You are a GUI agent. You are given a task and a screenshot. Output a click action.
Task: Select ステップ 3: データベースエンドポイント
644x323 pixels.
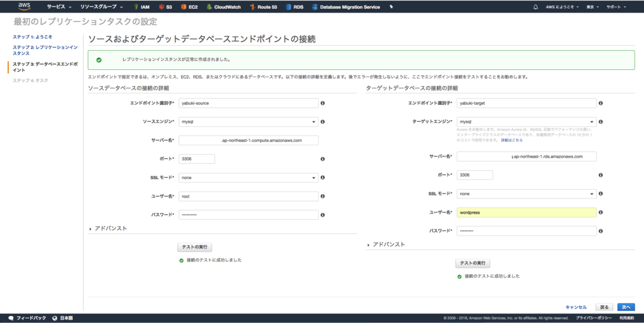click(45, 67)
